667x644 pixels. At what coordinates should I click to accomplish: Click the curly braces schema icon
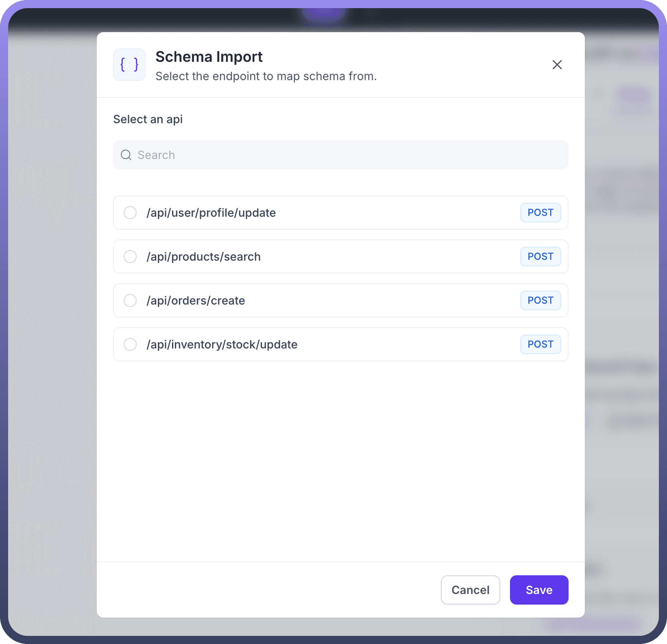tap(129, 65)
